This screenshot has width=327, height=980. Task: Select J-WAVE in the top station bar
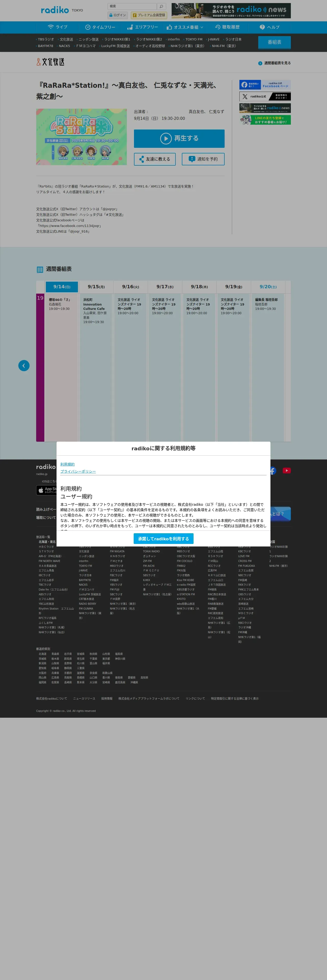(x=214, y=39)
